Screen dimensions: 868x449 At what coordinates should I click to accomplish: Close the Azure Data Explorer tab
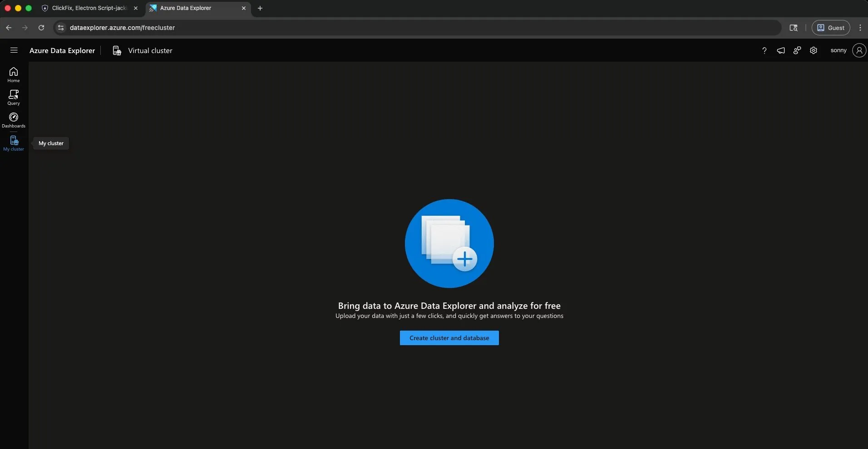[244, 8]
